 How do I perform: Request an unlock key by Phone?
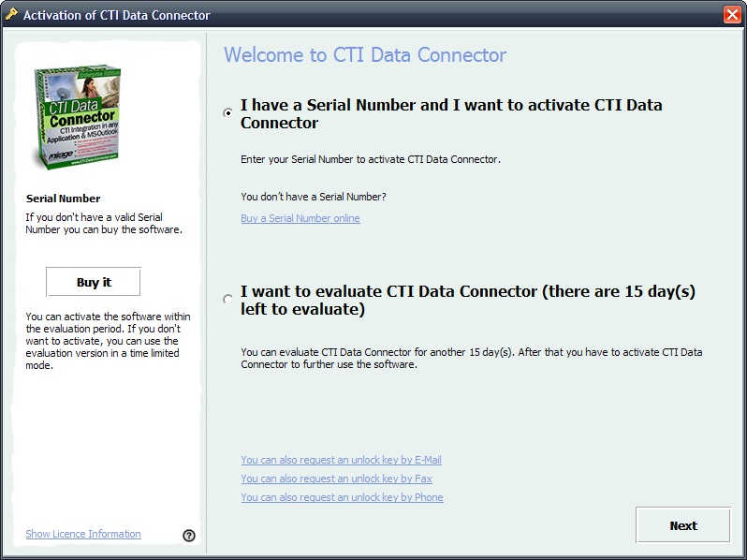[342, 497]
